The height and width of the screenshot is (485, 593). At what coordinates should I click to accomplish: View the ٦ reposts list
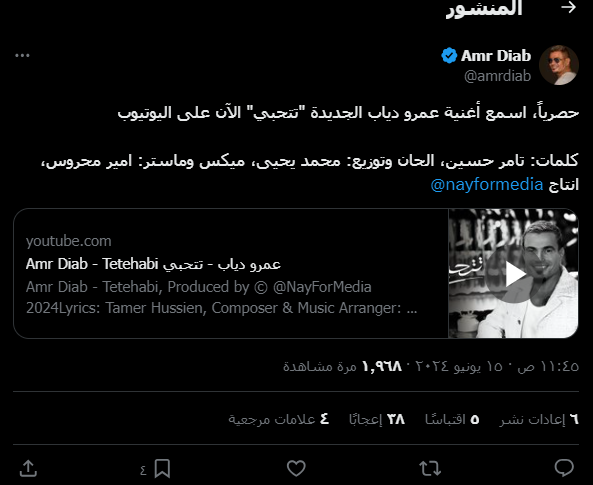pos(539,419)
